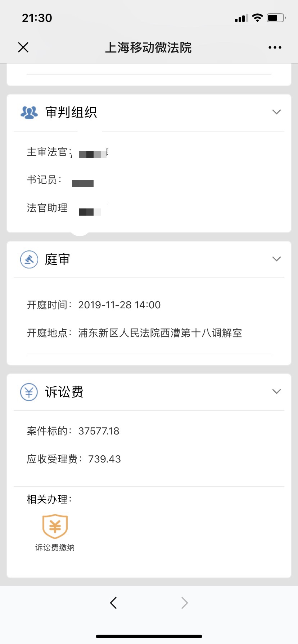298x644 pixels.
Task: Tap the battery icon in status bar
Action: click(x=276, y=18)
